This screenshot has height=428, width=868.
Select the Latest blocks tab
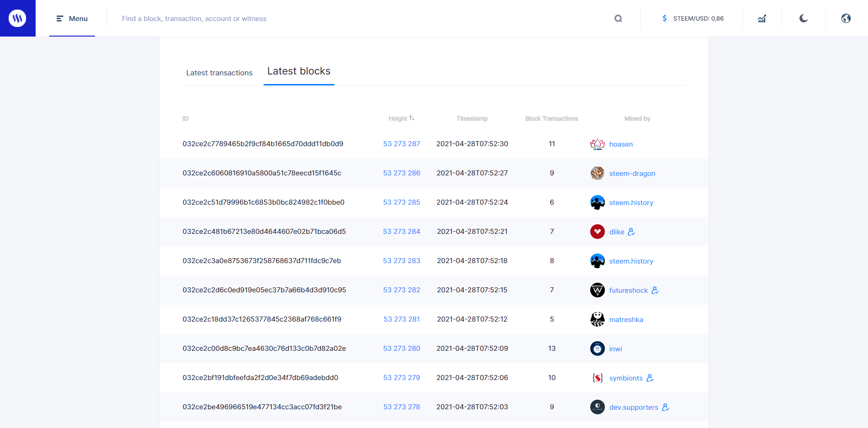pos(299,71)
